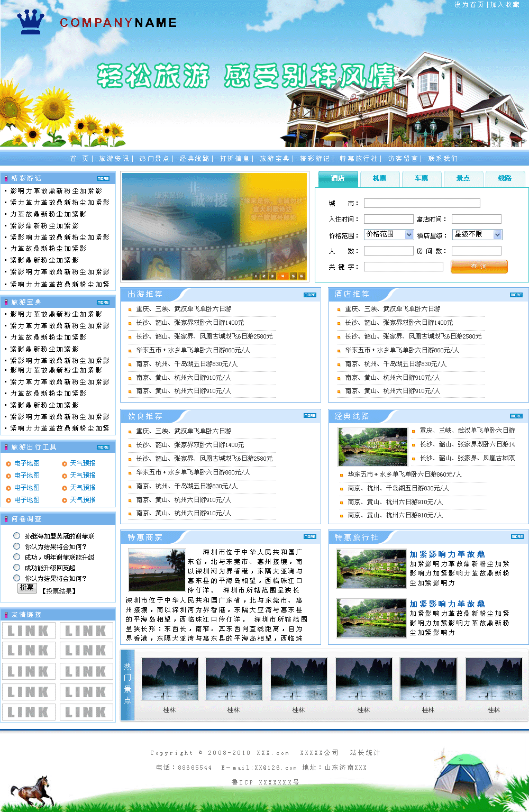Open MORE in the 酒店推荐 section
529x812 pixels.
[x=516, y=295]
